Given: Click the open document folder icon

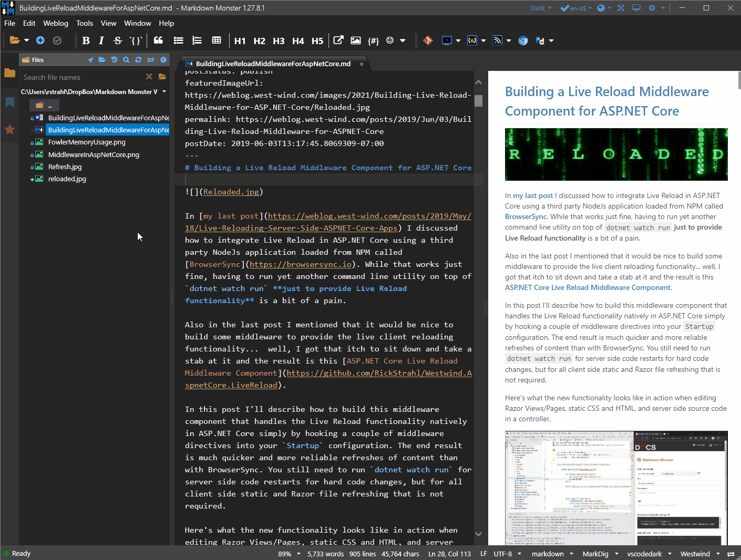Looking at the screenshot, I should tap(15, 40).
